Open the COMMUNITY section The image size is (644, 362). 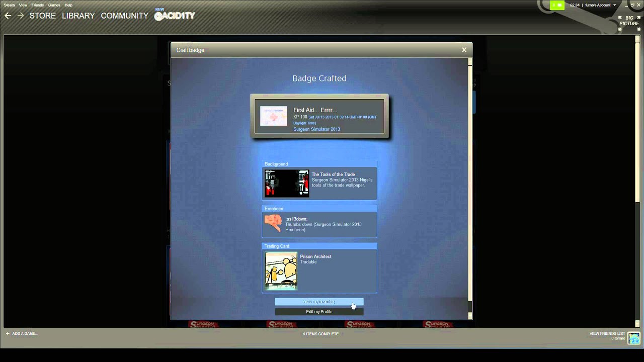click(x=124, y=16)
